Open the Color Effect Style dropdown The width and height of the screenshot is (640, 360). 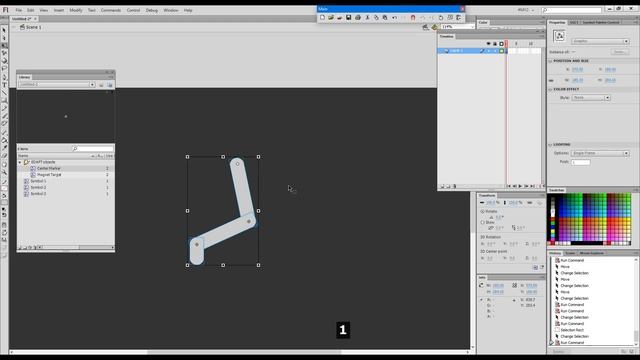tap(591, 98)
